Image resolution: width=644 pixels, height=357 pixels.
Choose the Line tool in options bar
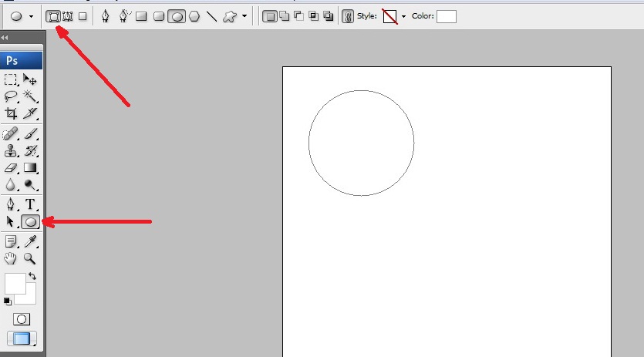[211, 16]
